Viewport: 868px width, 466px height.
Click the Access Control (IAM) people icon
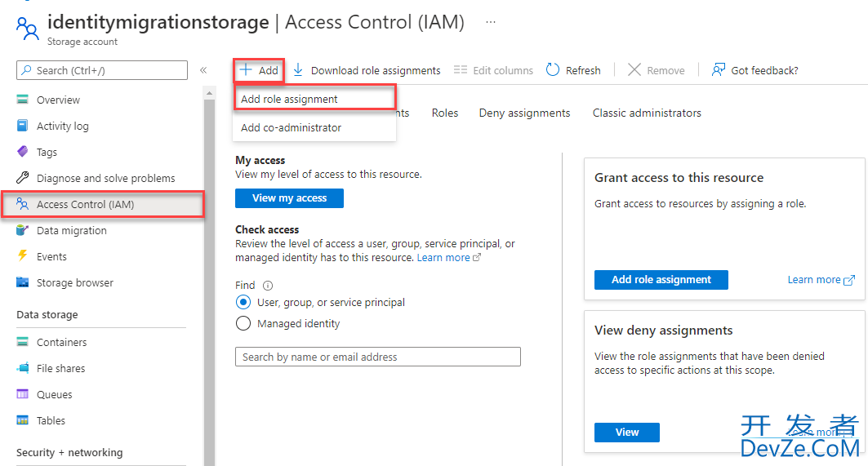(x=22, y=204)
